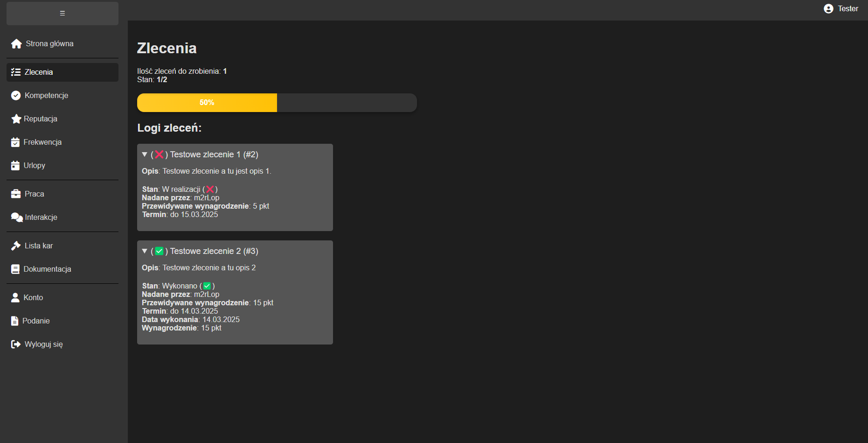Click the home icon beside Strona główna
Screen dimensions: 868x443
pos(16,44)
